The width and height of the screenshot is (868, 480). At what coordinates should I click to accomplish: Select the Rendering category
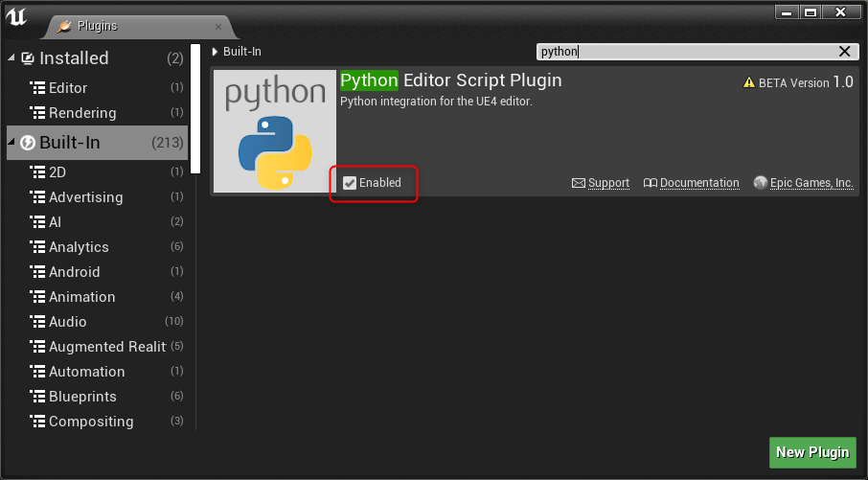click(x=98, y=112)
